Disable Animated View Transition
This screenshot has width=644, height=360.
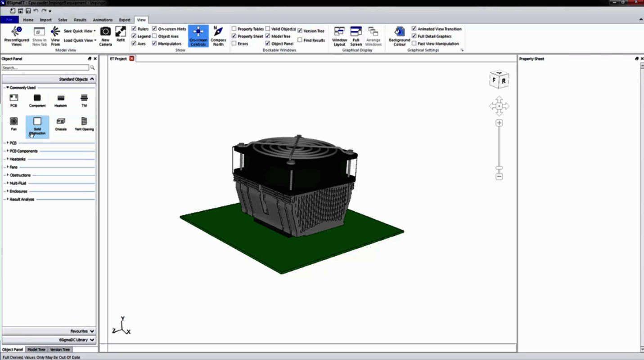414,29
